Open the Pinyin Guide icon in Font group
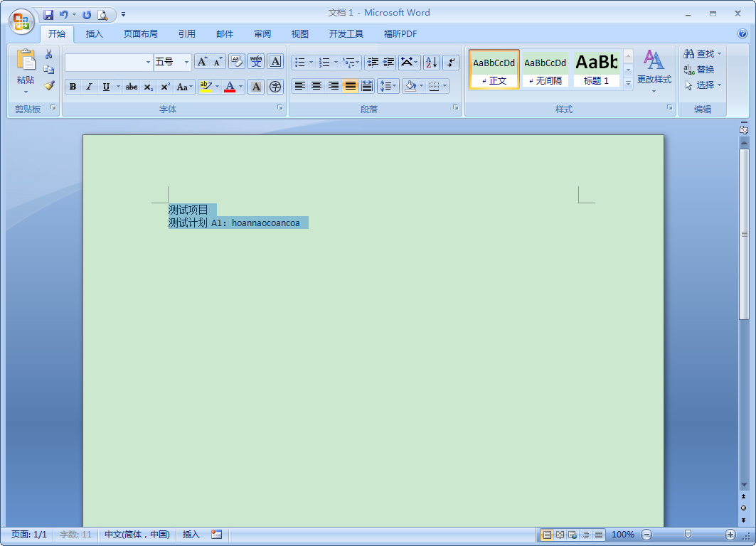Screen dimensions: 756x546 click(x=256, y=63)
